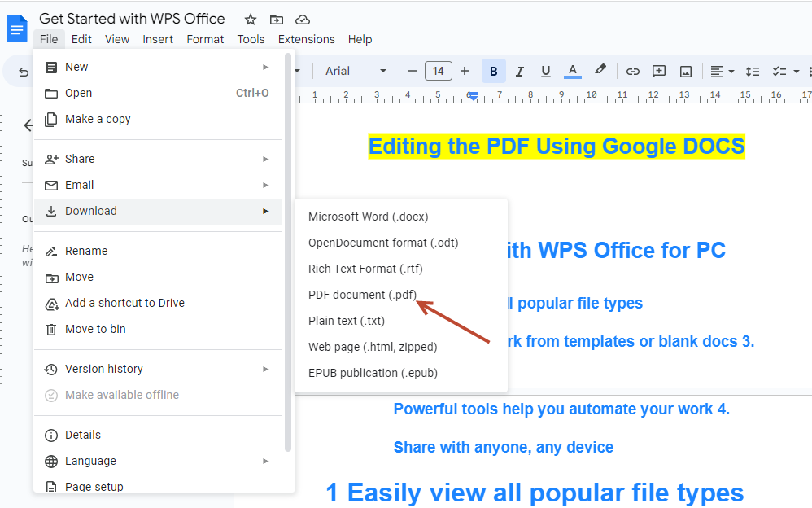Toggle underline formatting
812x508 pixels.
[x=545, y=71]
